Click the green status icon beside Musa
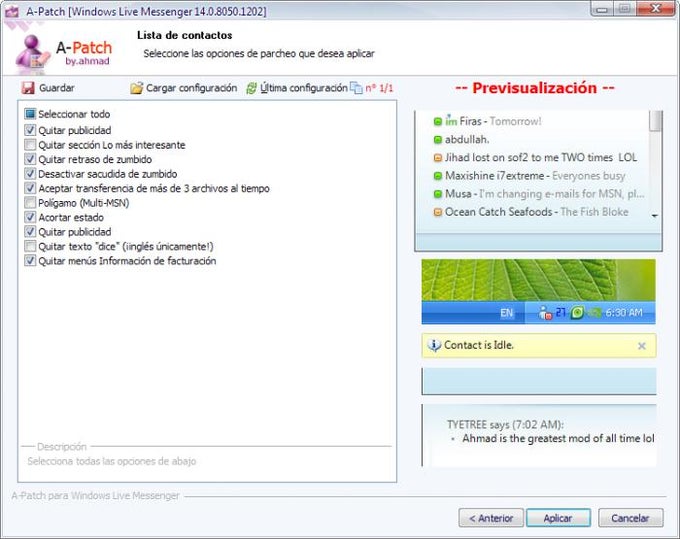Screen dimensions: 680x539 [x=438, y=194]
